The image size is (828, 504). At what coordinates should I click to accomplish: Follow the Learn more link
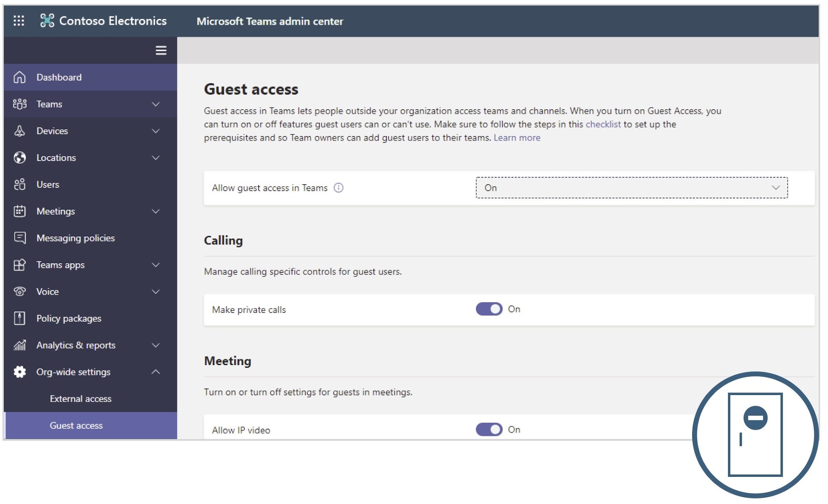(517, 138)
